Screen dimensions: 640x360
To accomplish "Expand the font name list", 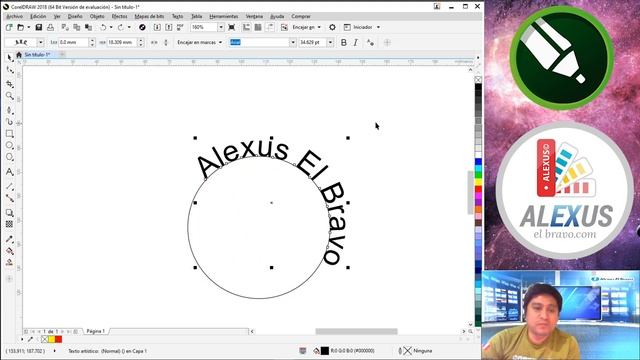I will click(x=293, y=42).
